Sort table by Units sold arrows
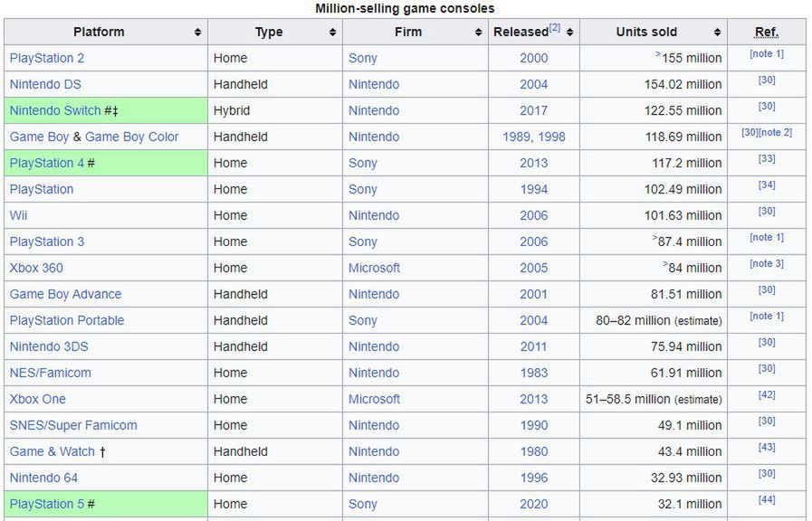The width and height of the screenshot is (812, 521). tap(717, 32)
